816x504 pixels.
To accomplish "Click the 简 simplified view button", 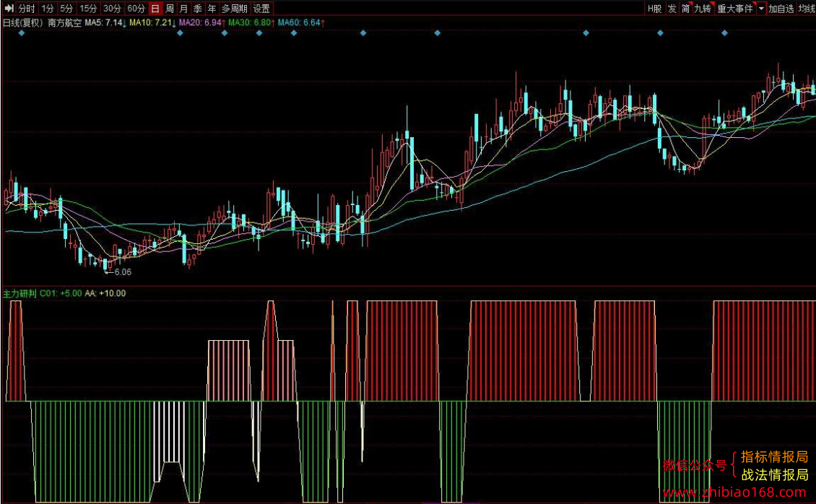I will click(x=686, y=9).
